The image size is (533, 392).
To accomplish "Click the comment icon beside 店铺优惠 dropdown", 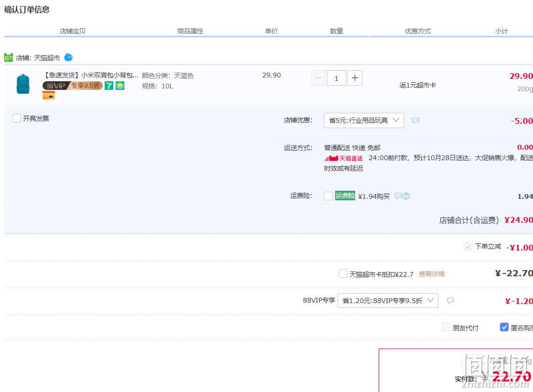I will [415, 120].
